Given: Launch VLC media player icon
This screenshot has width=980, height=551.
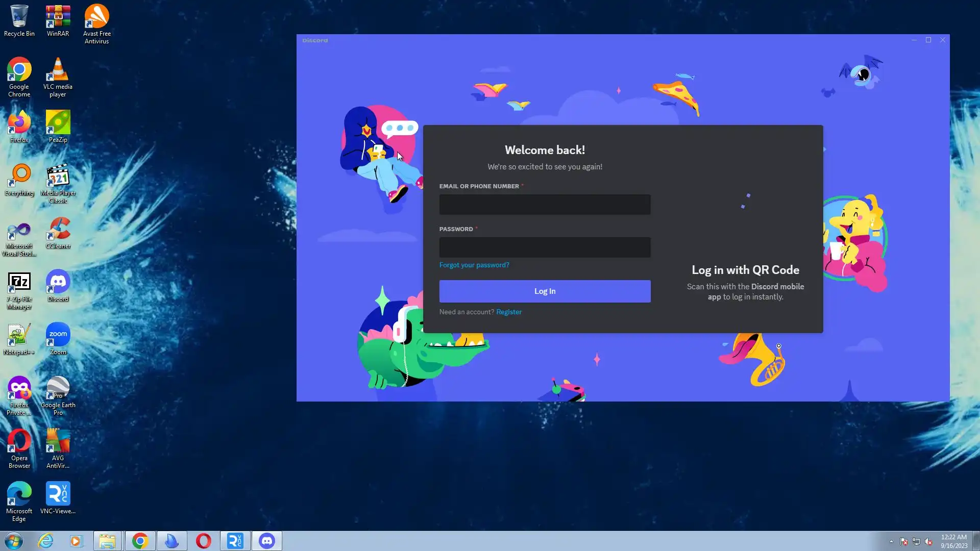Looking at the screenshot, I should pyautogui.click(x=58, y=77).
